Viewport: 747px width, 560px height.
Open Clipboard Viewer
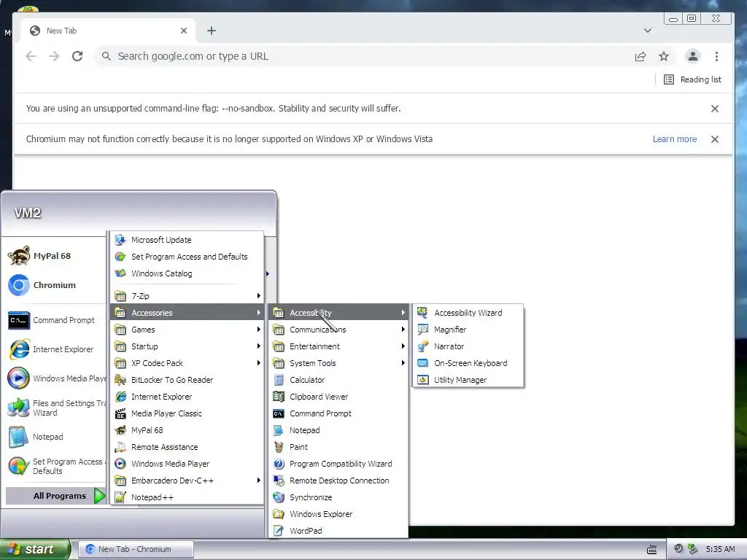coord(338,397)
